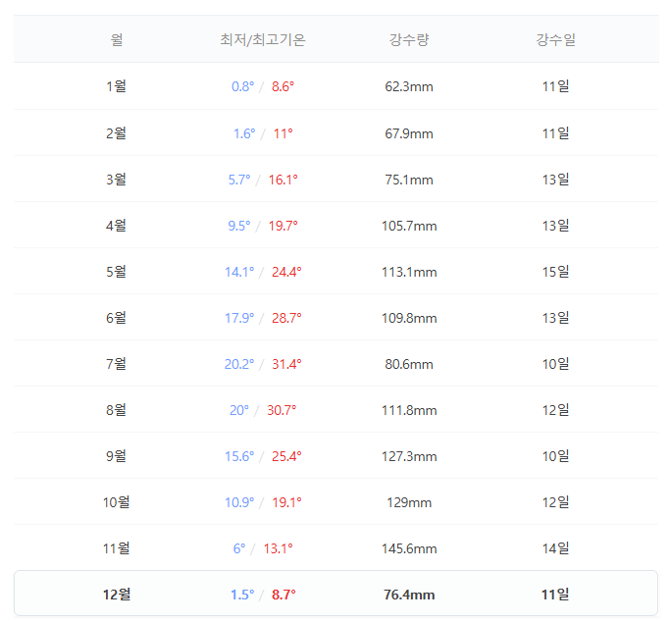Click 10일 rain days in 7월 row
The image size is (672, 622).
(x=555, y=364)
